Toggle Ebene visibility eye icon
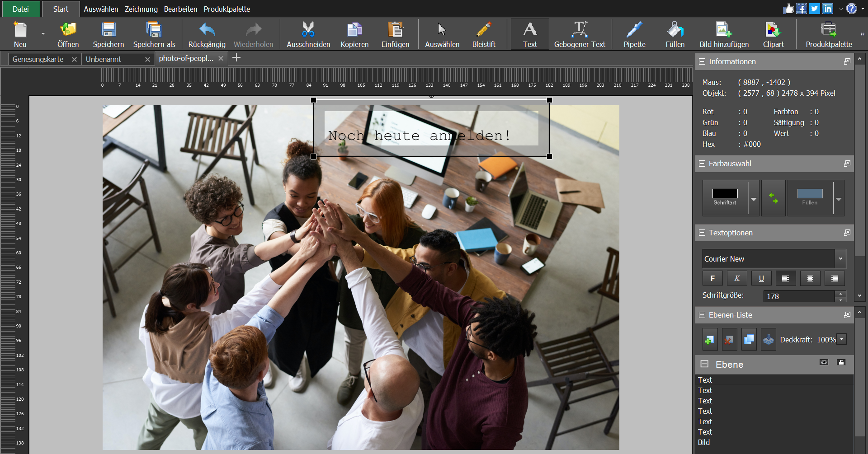The width and height of the screenshot is (868, 454). [824, 362]
